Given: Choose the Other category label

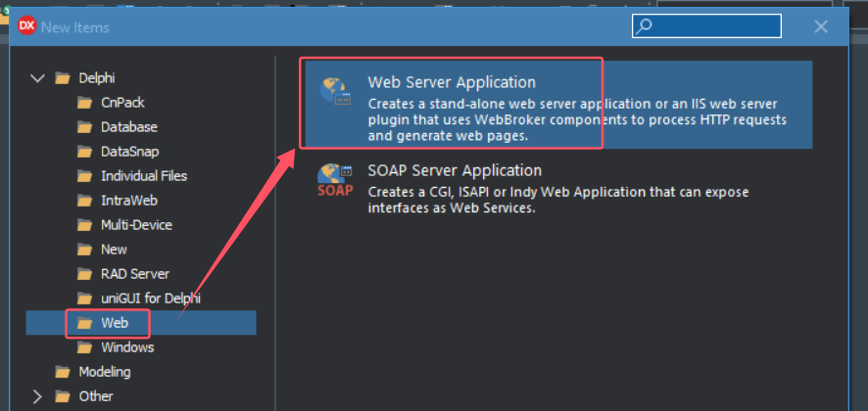Looking at the screenshot, I should tap(96, 396).
